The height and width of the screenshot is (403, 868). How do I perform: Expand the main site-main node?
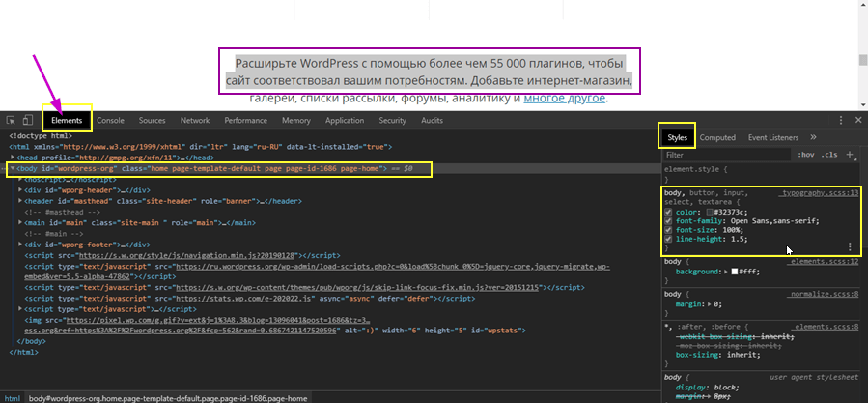[20, 223]
